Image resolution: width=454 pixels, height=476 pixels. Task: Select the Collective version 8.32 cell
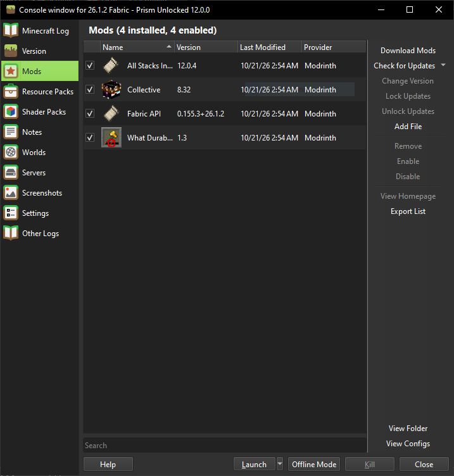[x=184, y=90]
